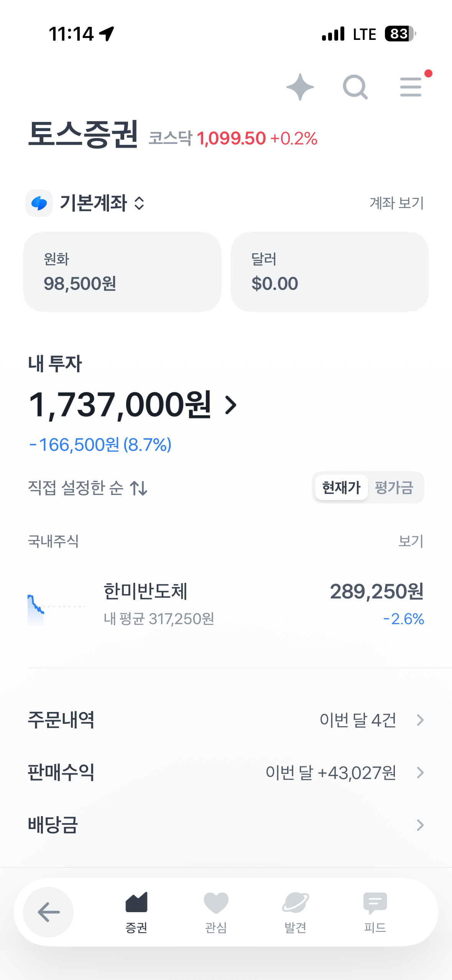Open the hamburger menu icon

(x=411, y=87)
